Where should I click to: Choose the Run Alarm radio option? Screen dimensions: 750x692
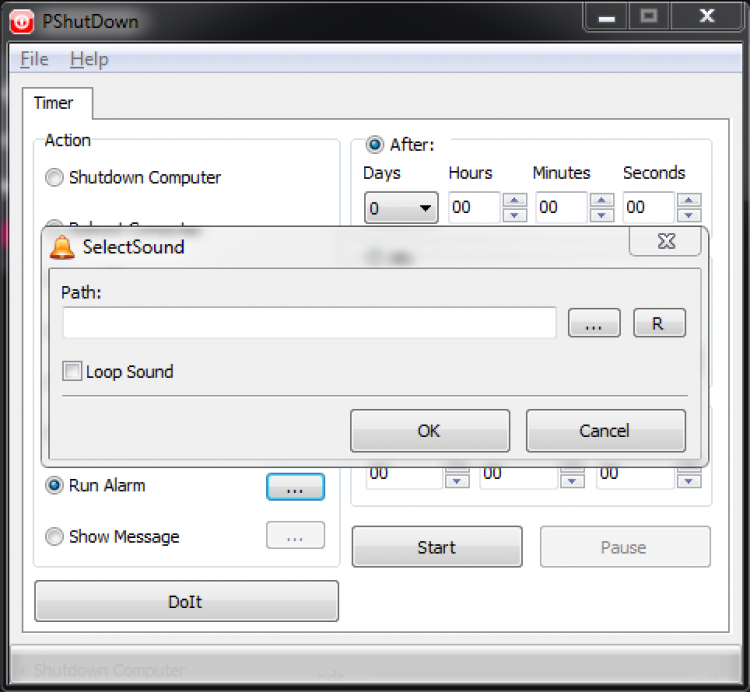click(x=95, y=485)
